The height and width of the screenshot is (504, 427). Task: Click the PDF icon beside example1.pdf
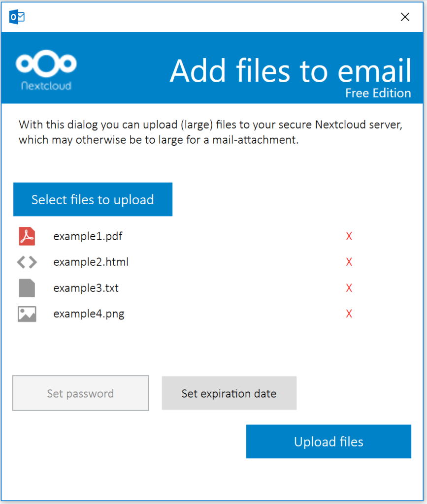27,236
